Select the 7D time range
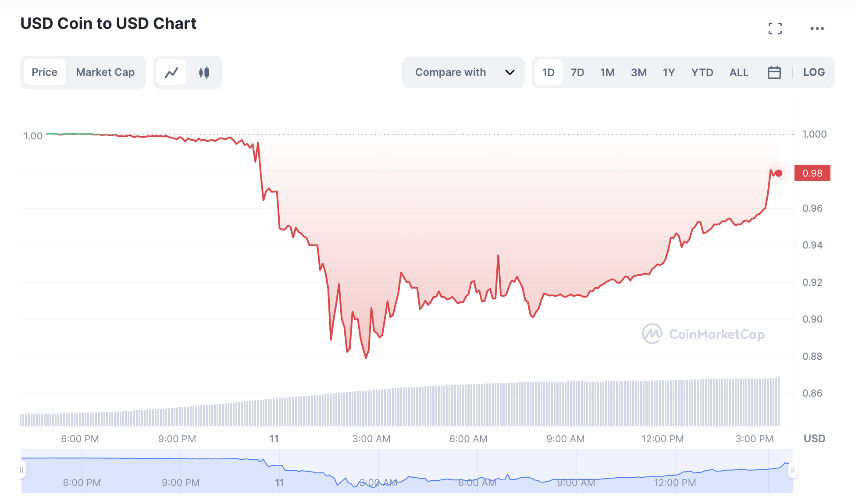The image size is (855, 504). (577, 72)
